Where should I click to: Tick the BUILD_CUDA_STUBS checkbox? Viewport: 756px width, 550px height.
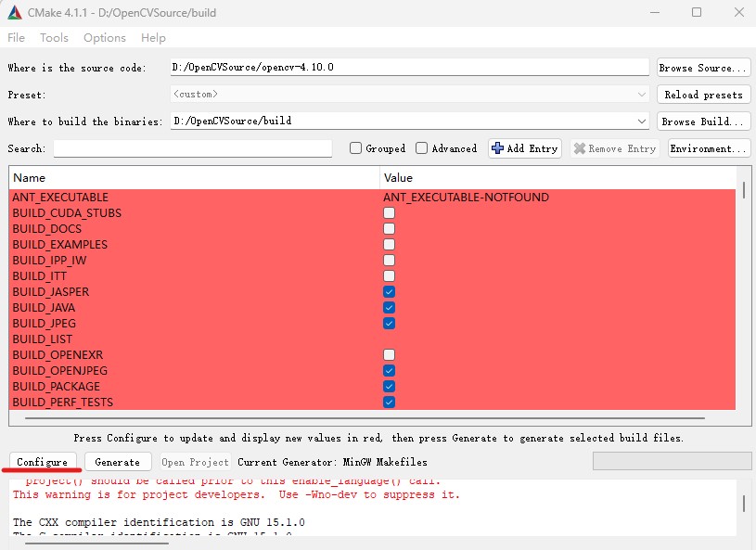389,212
